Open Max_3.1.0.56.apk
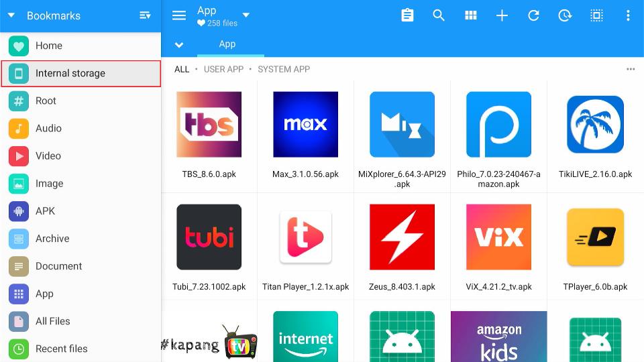Screen dimensions: 644x362 pyautogui.click(x=306, y=135)
